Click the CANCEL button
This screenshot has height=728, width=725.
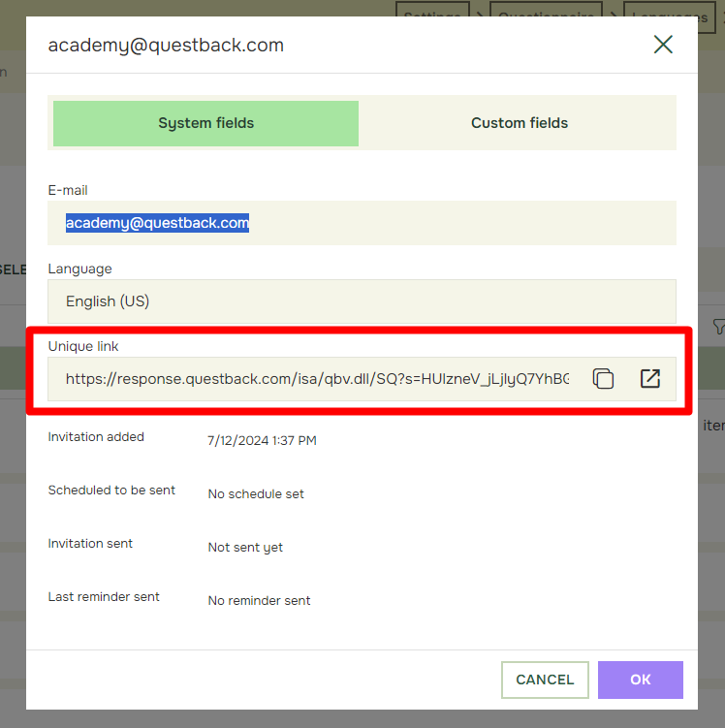[x=545, y=680]
